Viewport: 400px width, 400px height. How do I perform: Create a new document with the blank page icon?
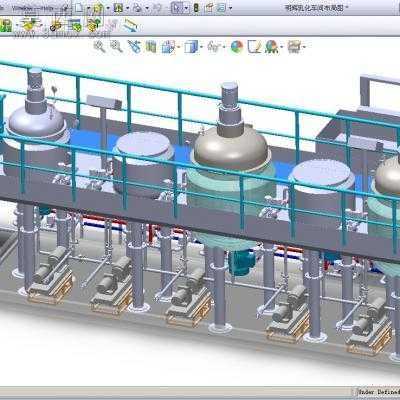[x=79, y=7]
